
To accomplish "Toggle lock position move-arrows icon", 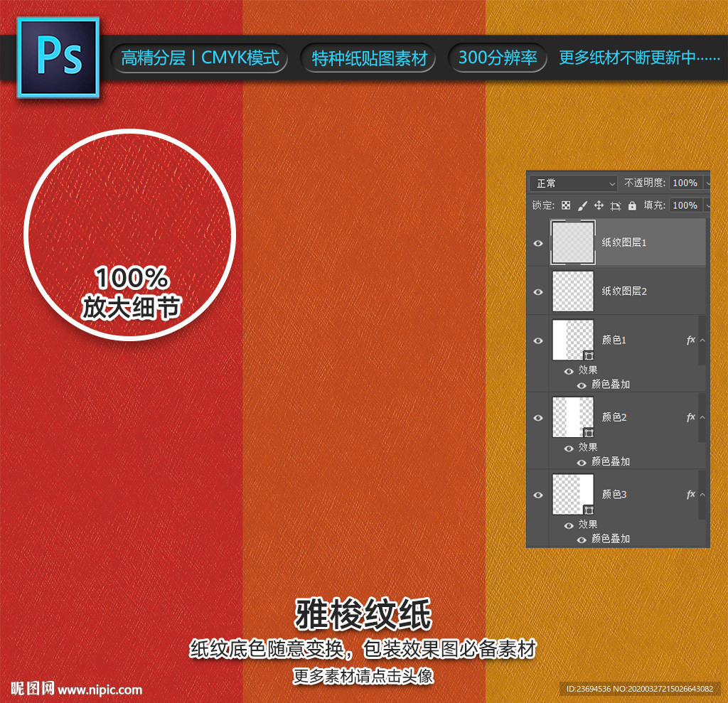I will click(x=599, y=205).
